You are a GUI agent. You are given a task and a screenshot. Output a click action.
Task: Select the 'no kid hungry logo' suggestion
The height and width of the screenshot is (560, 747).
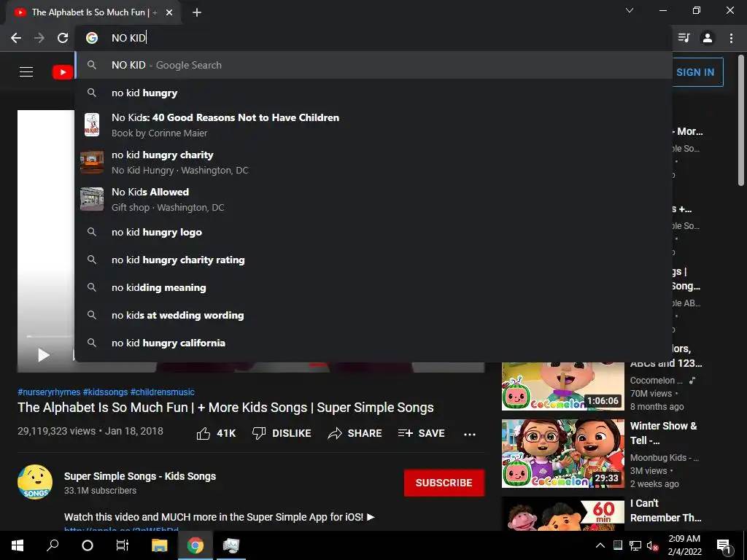pos(373,232)
